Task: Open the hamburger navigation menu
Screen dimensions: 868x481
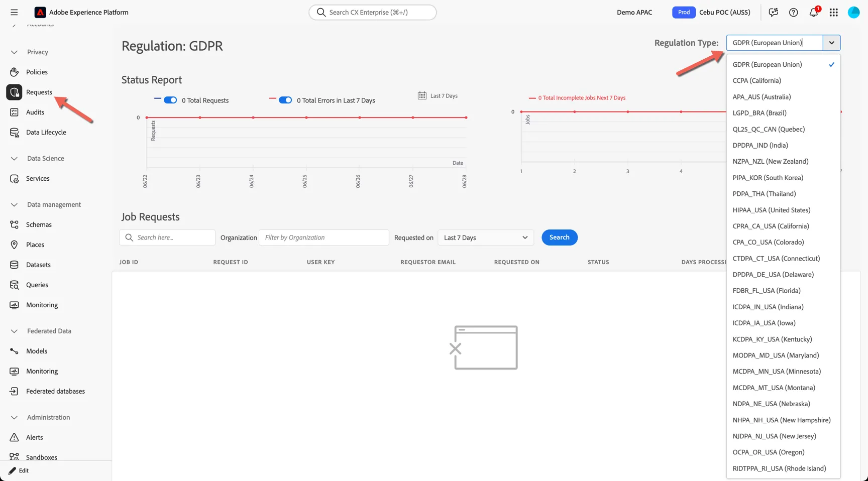Action: point(14,12)
